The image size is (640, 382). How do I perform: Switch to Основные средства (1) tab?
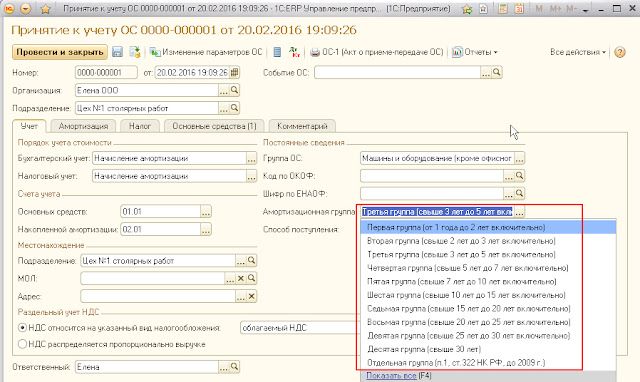tap(214, 126)
